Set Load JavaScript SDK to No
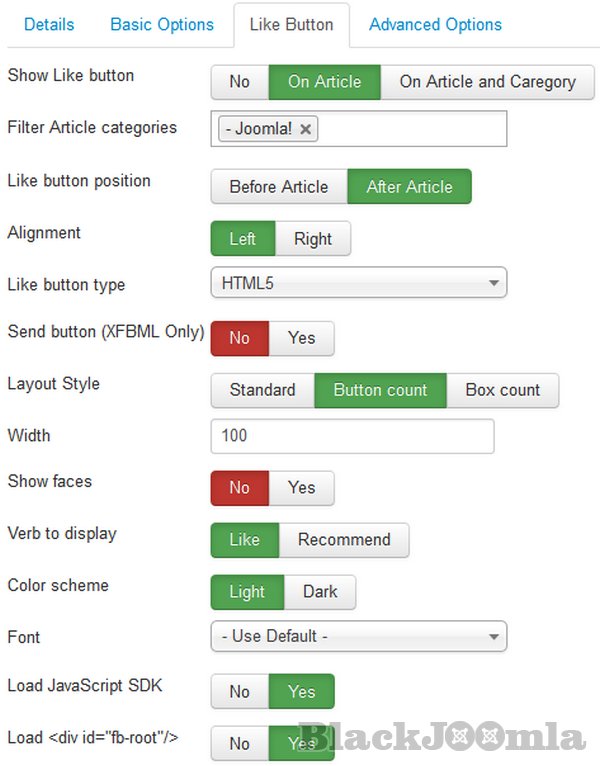Screen dimensions: 600x766 (x=239, y=692)
